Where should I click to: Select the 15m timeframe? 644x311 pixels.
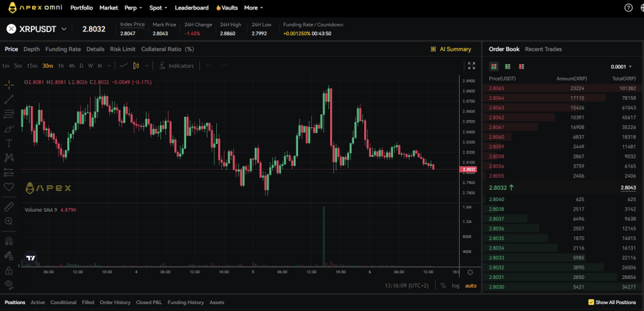pyautogui.click(x=32, y=65)
